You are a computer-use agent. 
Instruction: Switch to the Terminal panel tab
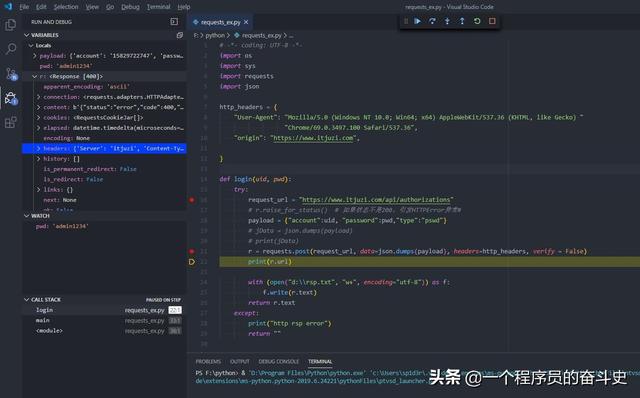coord(320,362)
